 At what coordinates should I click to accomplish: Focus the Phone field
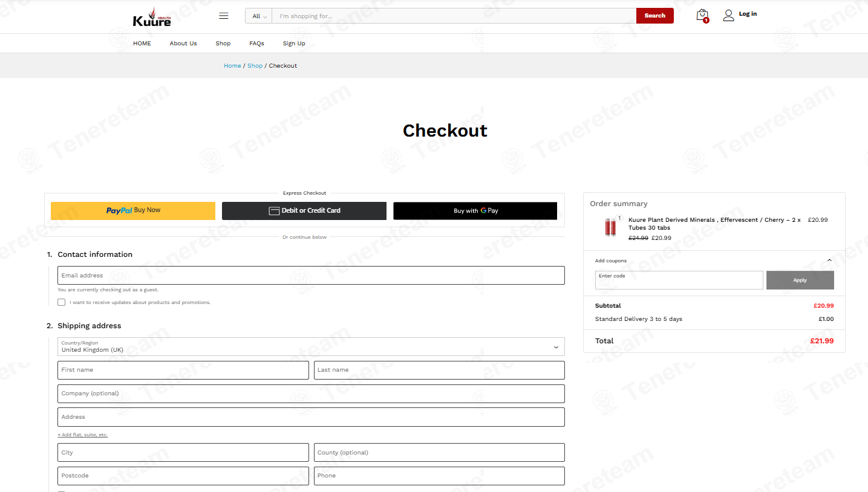[x=439, y=476]
